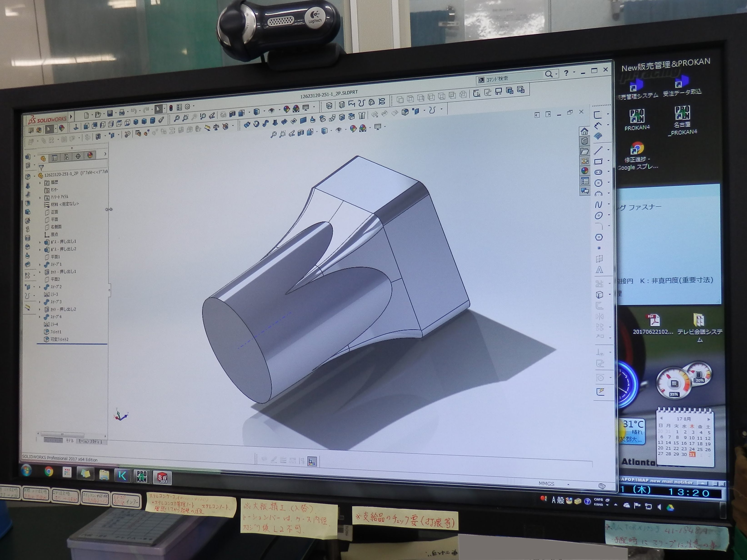Open dropdown arrow beside Line sketch tool

(609, 149)
